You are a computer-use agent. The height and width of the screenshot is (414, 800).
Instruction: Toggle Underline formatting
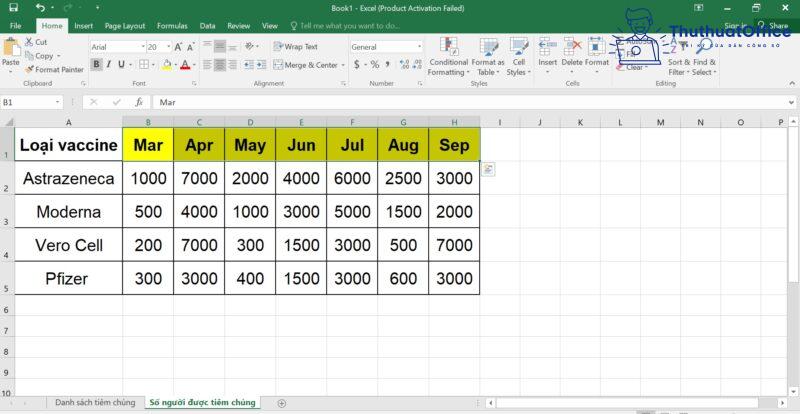coord(121,64)
